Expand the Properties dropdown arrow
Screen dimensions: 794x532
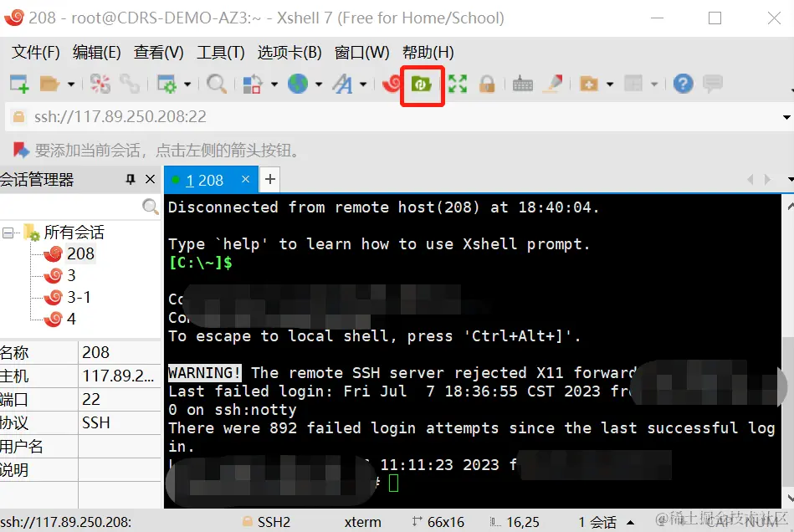(187, 84)
